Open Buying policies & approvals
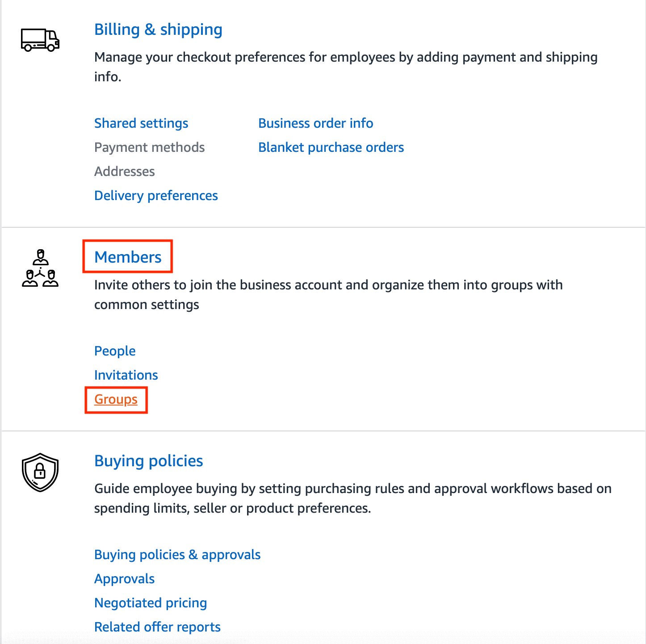This screenshot has width=646, height=644. [x=177, y=555]
